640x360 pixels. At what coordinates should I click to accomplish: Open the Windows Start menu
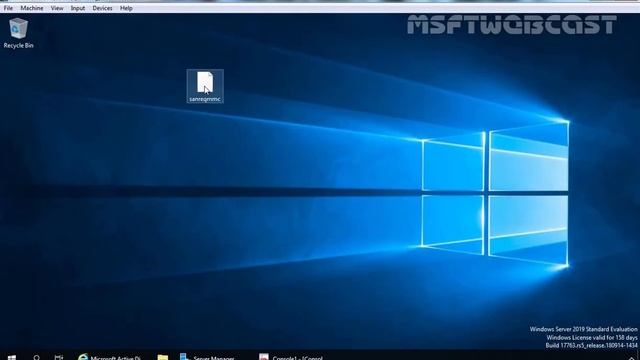click(x=11, y=357)
